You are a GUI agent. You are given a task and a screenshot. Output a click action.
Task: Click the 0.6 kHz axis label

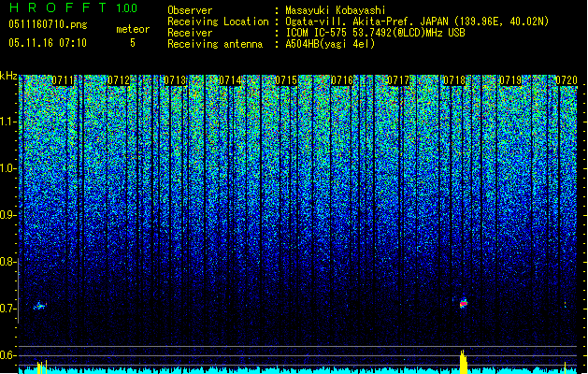pyautogui.click(x=8, y=355)
